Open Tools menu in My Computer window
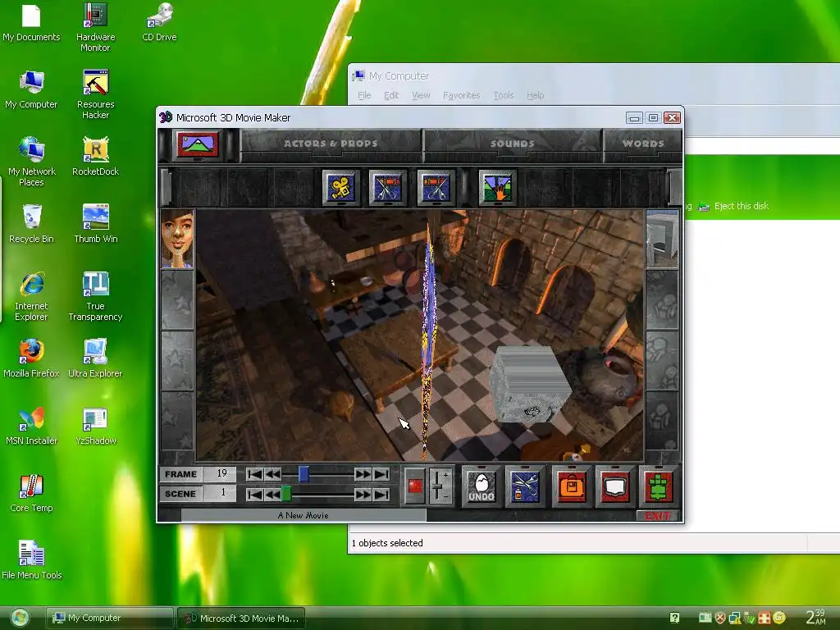The height and width of the screenshot is (630, 840). pyautogui.click(x=504, y=95)
